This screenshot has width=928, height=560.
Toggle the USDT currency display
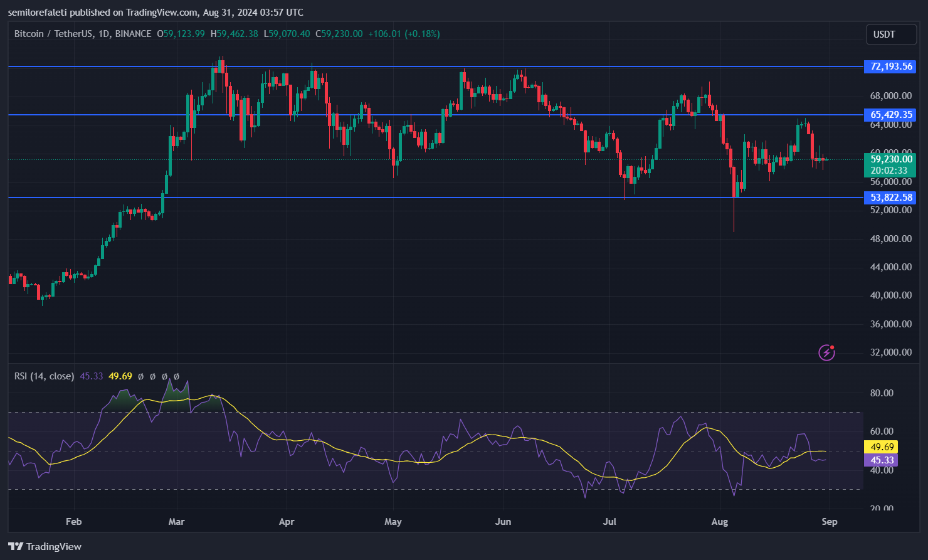click(891, 34)
